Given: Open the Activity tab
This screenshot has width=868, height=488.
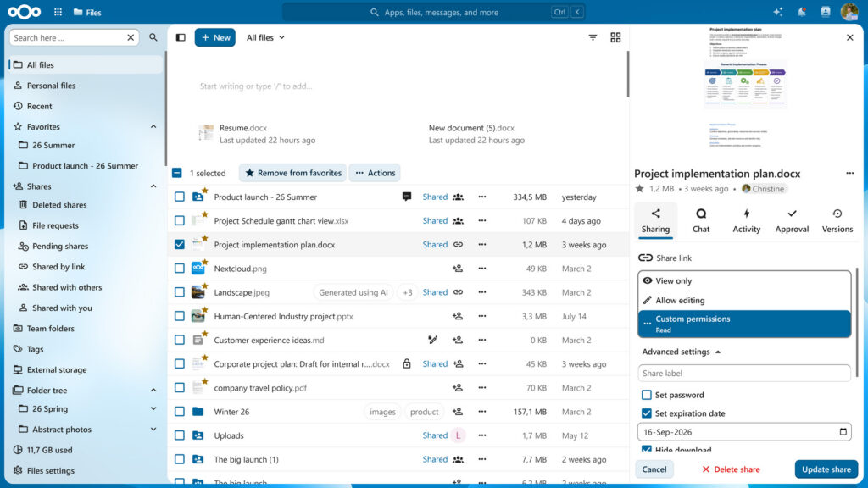Looking at the screenshot, I should click(x=746, y=220).
